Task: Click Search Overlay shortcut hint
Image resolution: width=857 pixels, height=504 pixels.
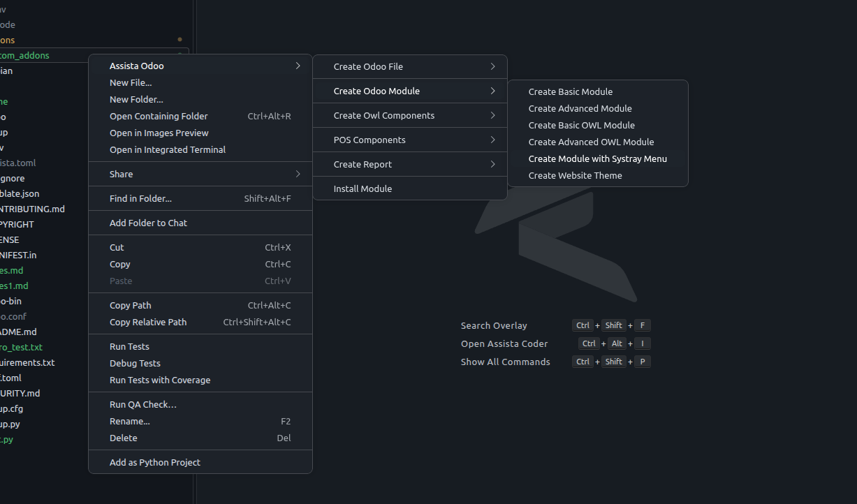Action: pos(555,325)
